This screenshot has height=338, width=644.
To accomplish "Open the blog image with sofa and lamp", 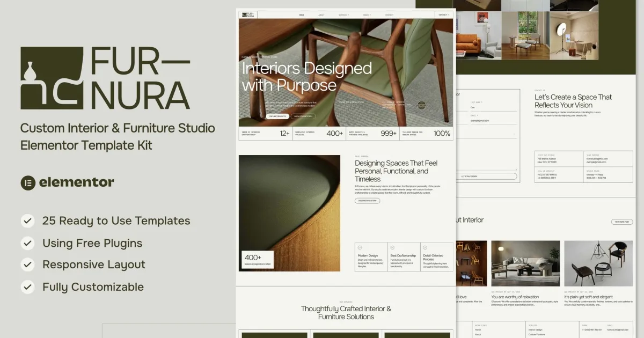I will pos(525,263).
